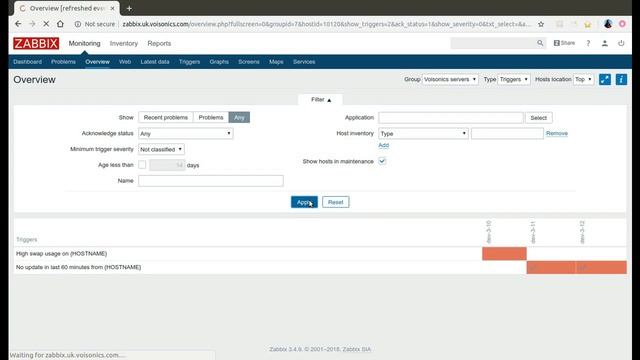Click the browser address bar URL

327,24
